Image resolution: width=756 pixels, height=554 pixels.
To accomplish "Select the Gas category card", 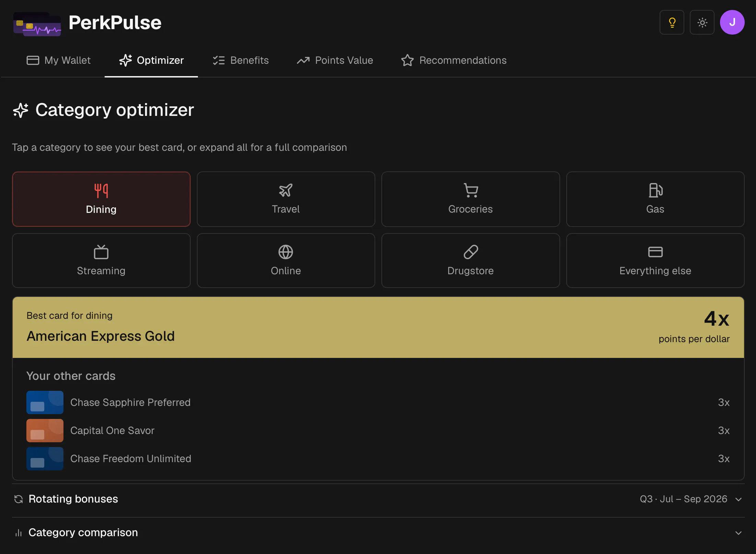I will pos(655,199).
